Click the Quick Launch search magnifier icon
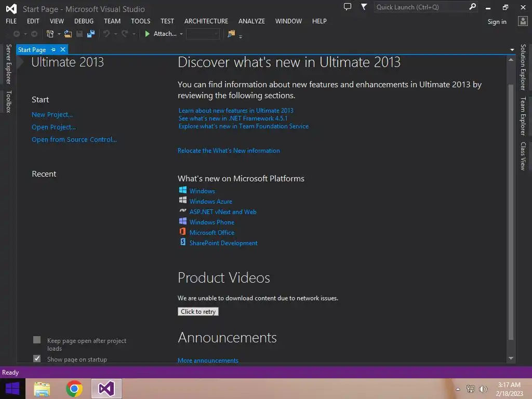Screen dimensions: 532x399 [472, 7]
